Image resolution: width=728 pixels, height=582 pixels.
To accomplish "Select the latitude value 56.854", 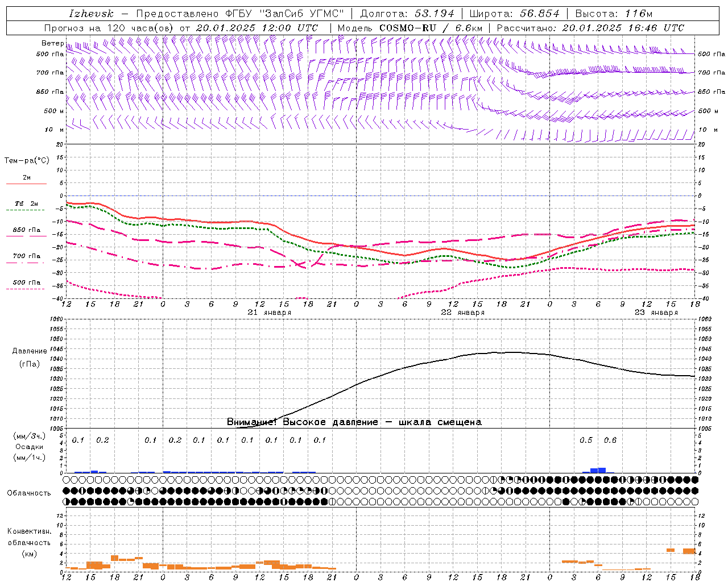I will click(x=540, y=14).
